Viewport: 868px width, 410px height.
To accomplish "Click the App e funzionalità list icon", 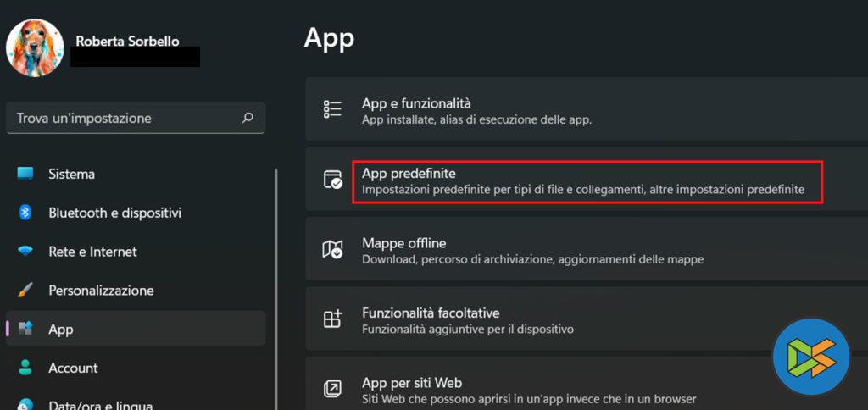I will point(332,110).
